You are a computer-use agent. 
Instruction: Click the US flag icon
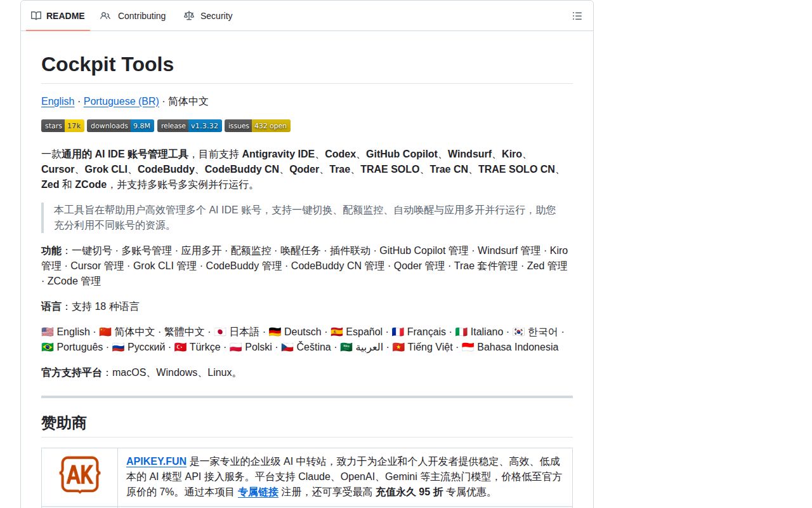click(48, 331)
